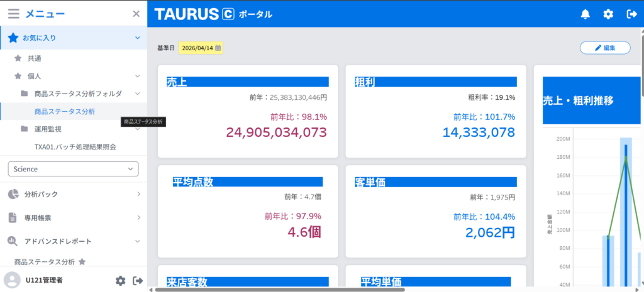The height and width of the screenshot is (292, 644).
Task: Click the 編集 button
Action: click(x=605, y=48)
